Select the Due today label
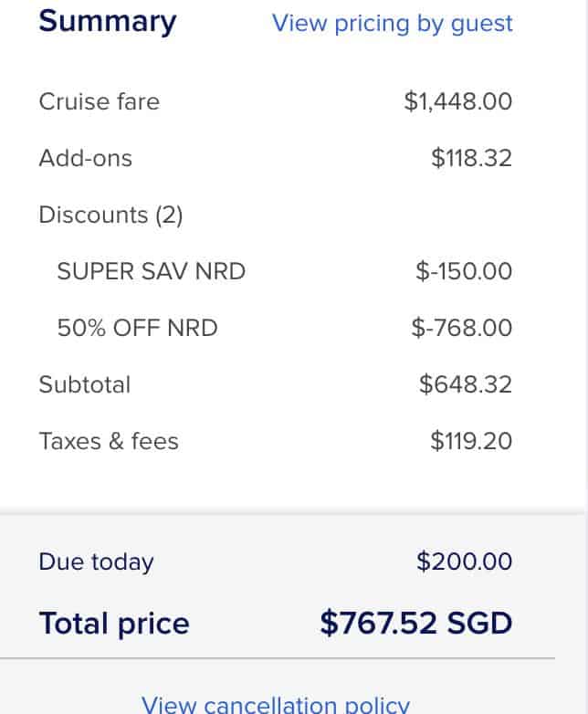The image size is (588, 714). point(96,562)
